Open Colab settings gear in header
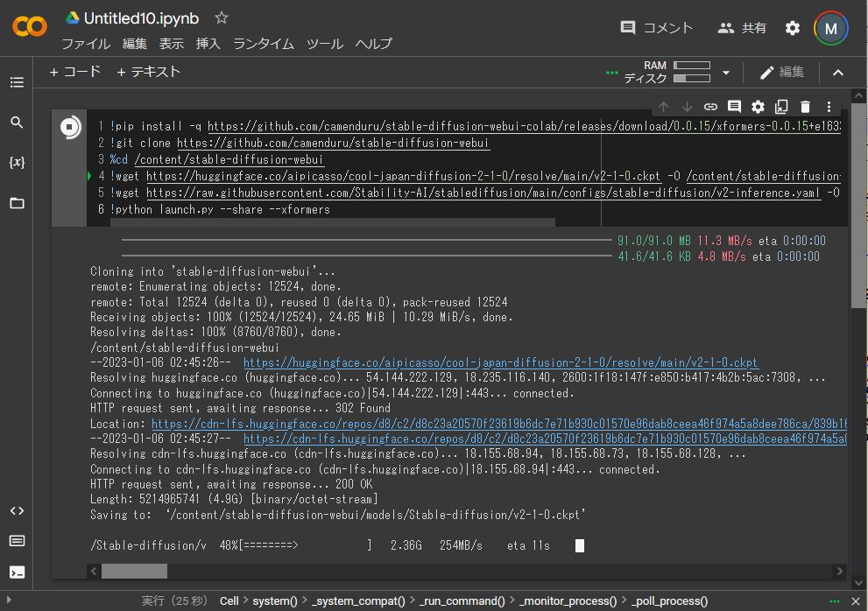The image size is (868, 611). tap(793, 28)
